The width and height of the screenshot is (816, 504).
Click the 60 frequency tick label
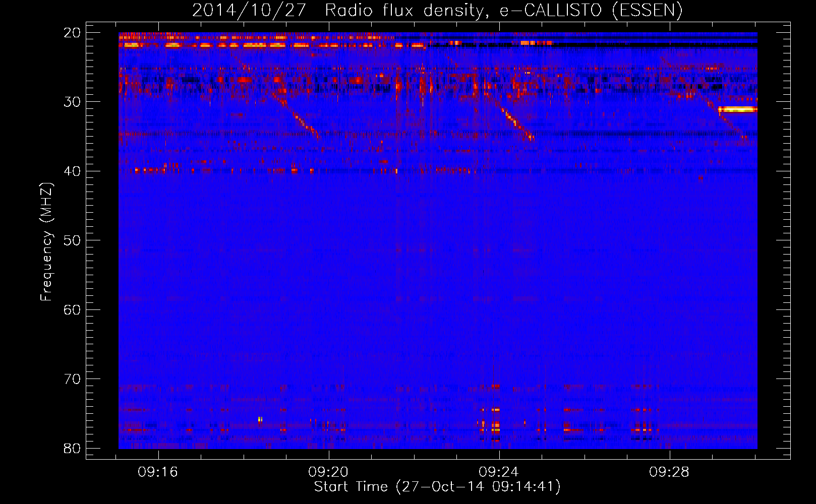pos(72,309)
